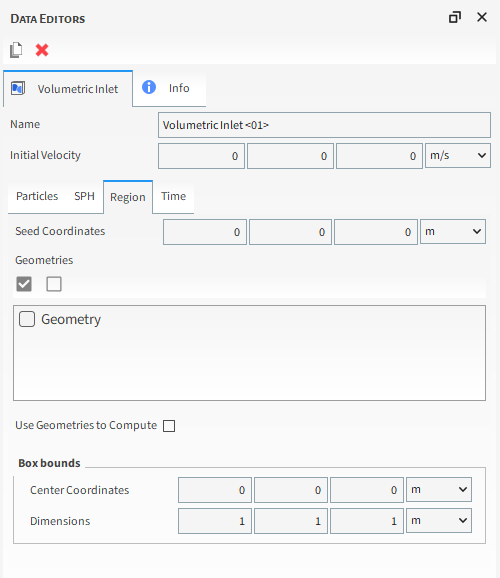
Task: Click the third Center Coordinates field
Action: (367, 490)
